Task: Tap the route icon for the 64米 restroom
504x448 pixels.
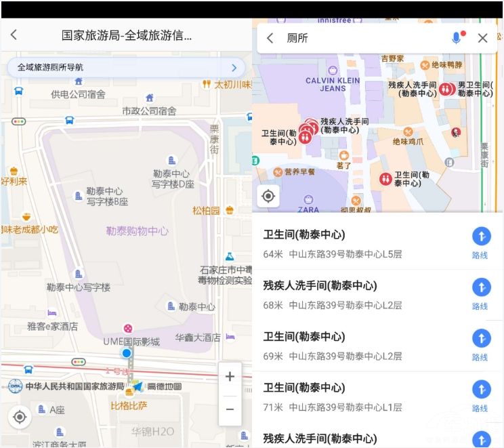Action: [480, 237]
